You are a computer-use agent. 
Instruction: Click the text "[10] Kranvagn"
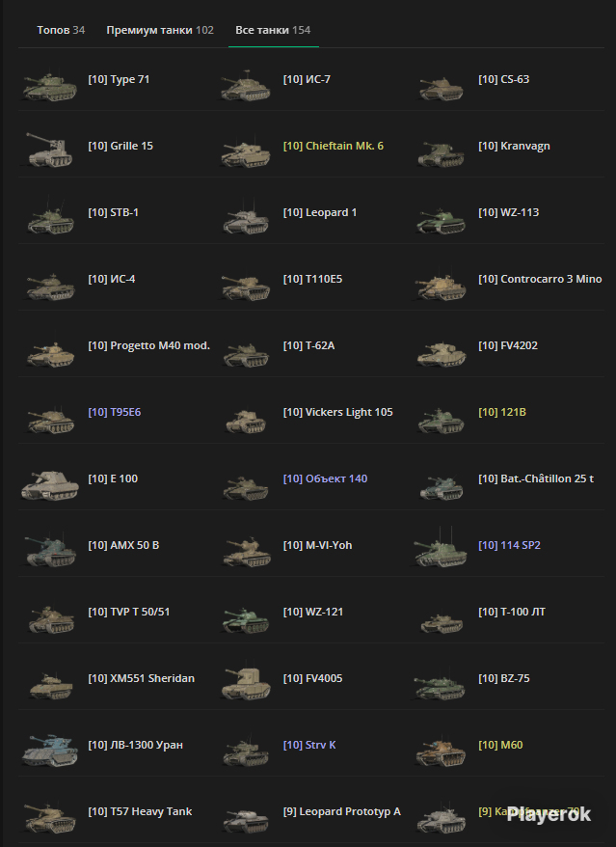[x=514, y=146]
